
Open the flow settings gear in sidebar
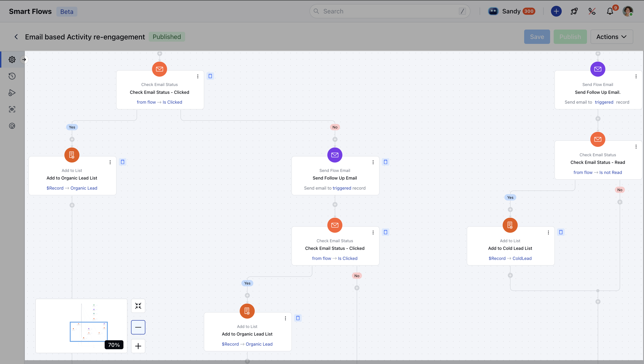(x=12, y=59)
